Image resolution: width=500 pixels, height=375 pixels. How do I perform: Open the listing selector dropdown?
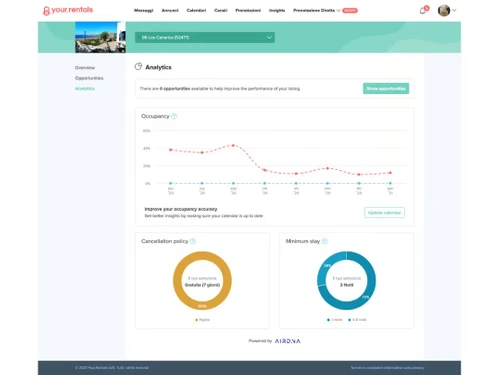(205, 37)
